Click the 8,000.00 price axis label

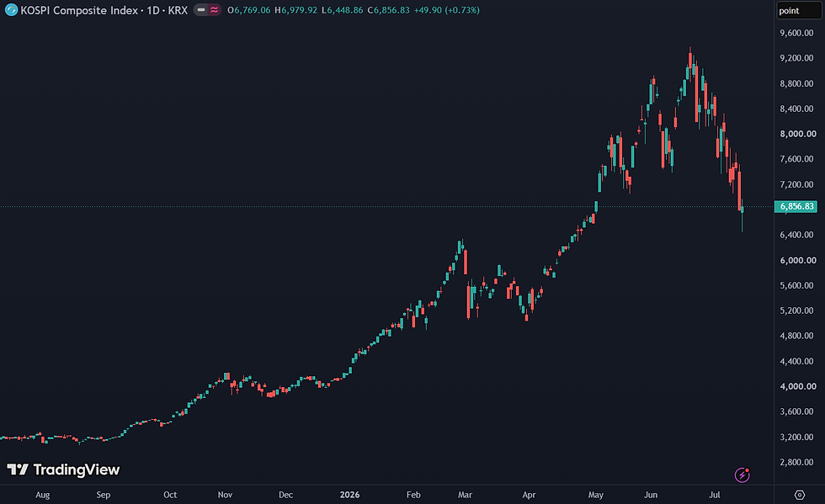[798, 134]
